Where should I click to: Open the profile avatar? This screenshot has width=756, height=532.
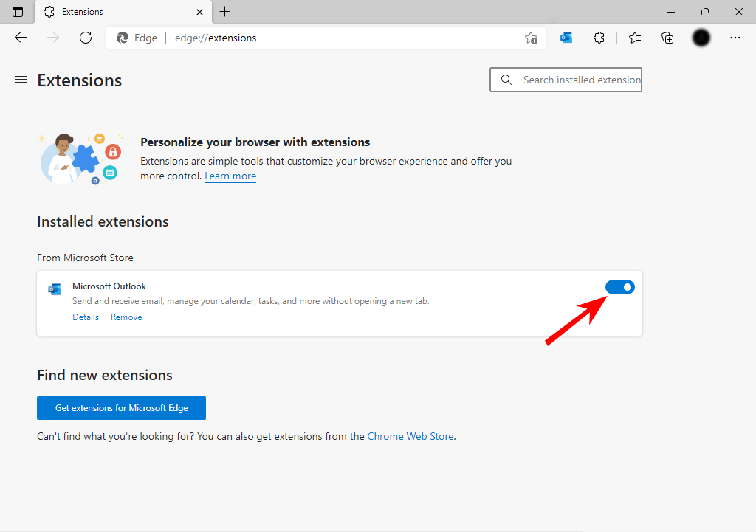701,38
